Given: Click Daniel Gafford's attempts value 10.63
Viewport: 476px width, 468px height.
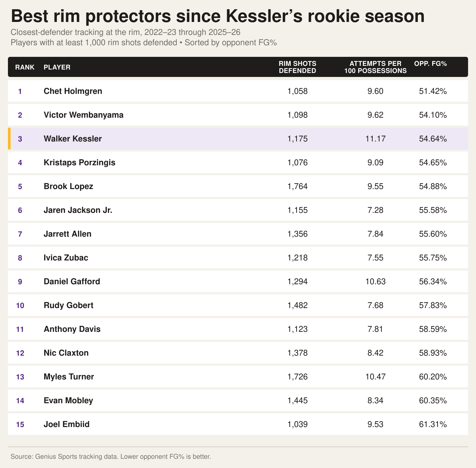Looking at the screenshot, I should 376,282.
